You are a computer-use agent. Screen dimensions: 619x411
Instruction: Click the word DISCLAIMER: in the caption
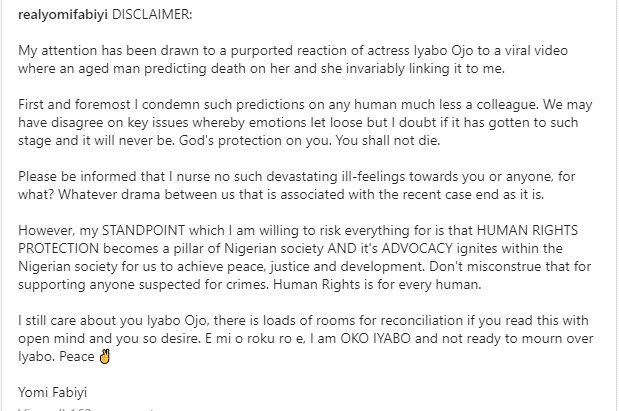[x=152, y=15]
